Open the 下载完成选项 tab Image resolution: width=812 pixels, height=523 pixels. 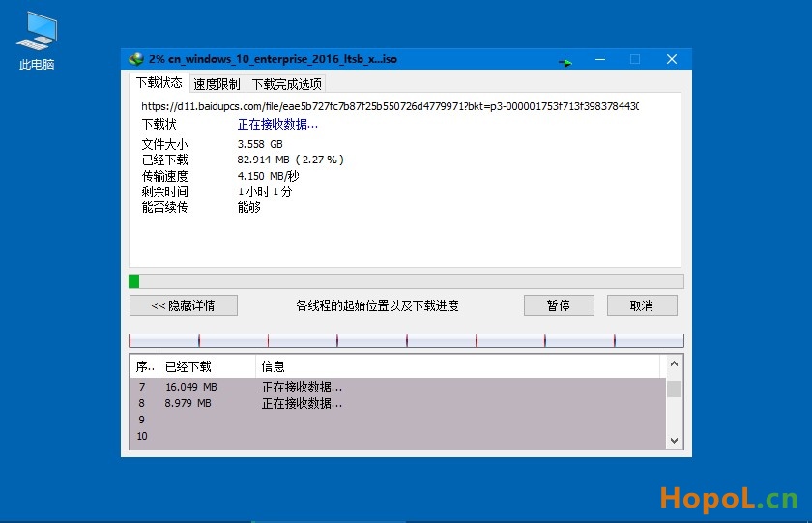tap(286, 84)
